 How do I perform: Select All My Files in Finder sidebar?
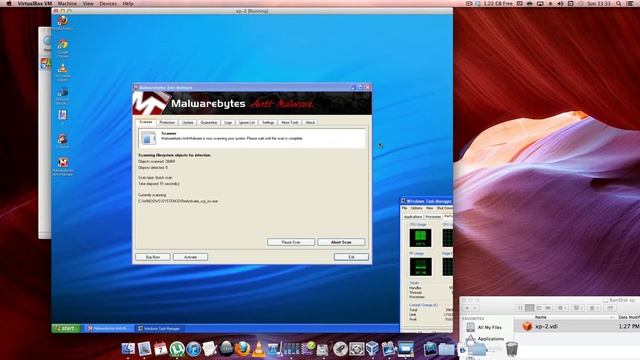pyautogui.click(x=484, y=327)
